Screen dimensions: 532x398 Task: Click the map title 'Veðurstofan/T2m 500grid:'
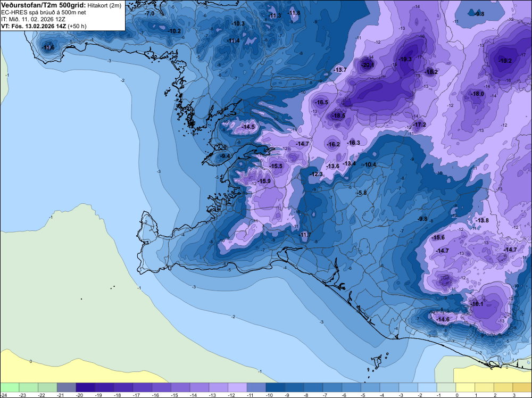(x=44, y=5)
